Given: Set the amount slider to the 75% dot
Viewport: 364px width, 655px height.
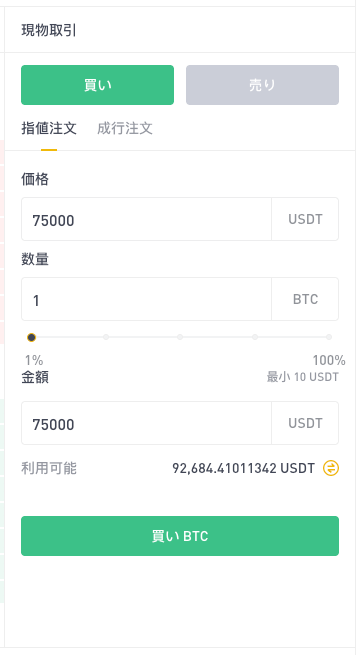Looking at the screenshot, I should click(255, 337).
